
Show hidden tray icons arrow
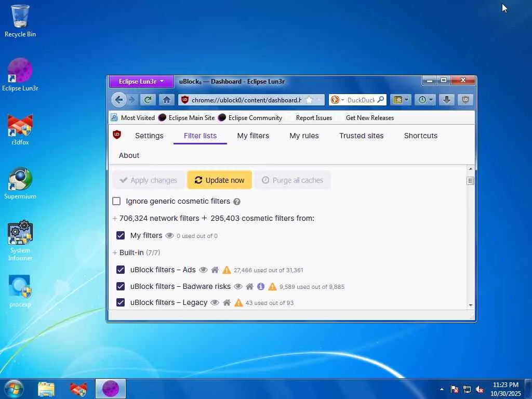pyautogui.click(x=442, y=390)
